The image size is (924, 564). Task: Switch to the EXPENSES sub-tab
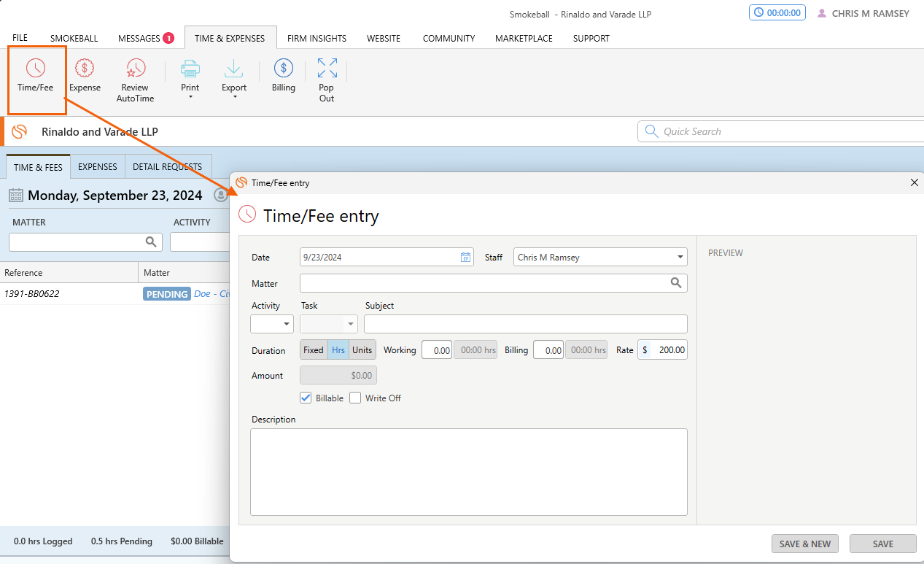point(98,167)
